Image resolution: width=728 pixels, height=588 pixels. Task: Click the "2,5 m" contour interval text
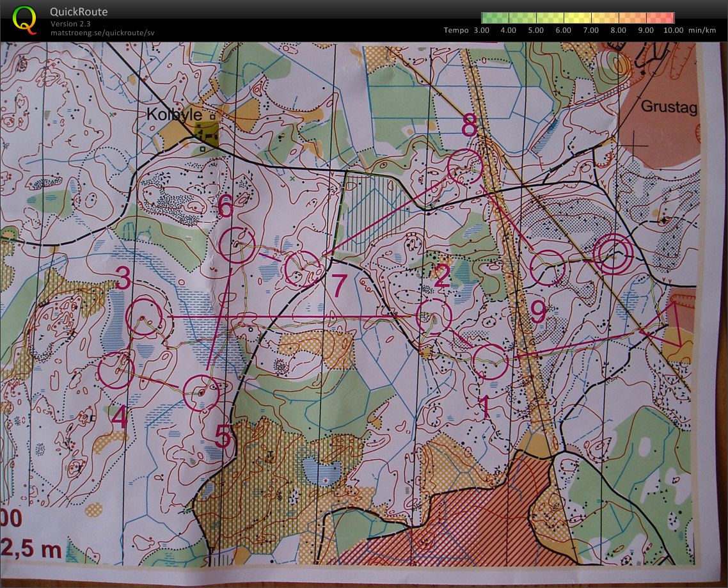click(x=31, y=548)
